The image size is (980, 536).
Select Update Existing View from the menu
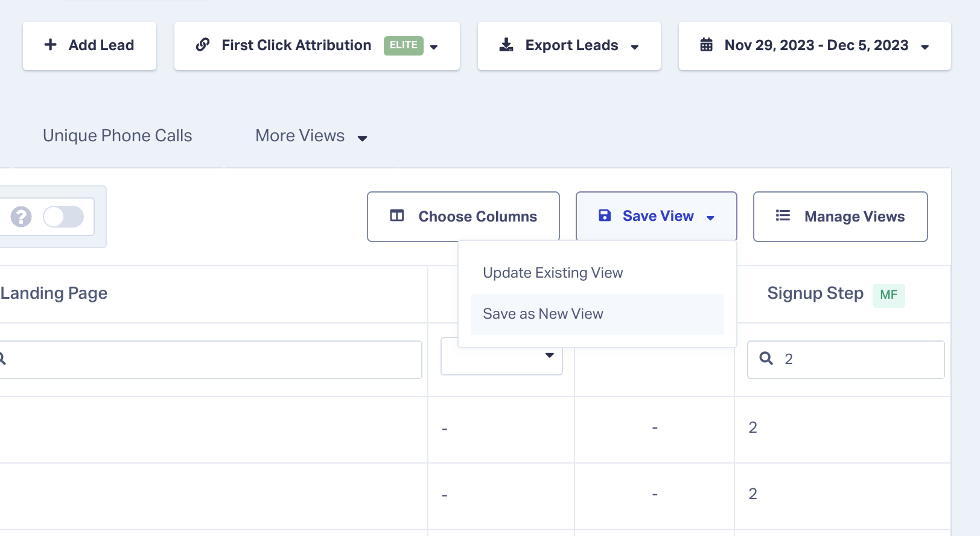click(x=552, y=272)
